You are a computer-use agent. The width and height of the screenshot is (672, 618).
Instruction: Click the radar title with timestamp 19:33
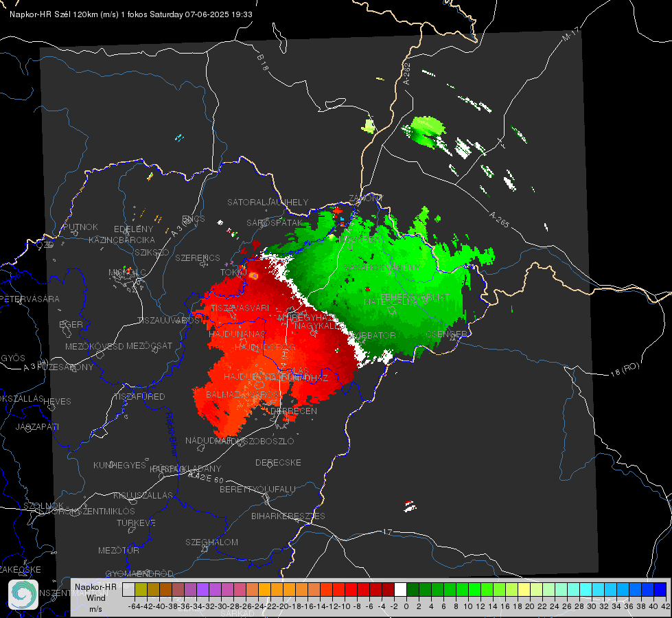point(130,14)
